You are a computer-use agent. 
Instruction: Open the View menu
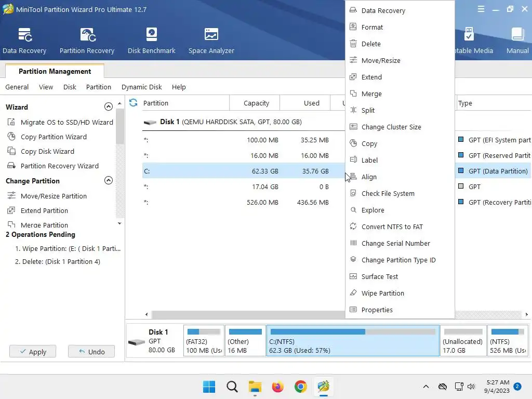[x=46, y=87]
